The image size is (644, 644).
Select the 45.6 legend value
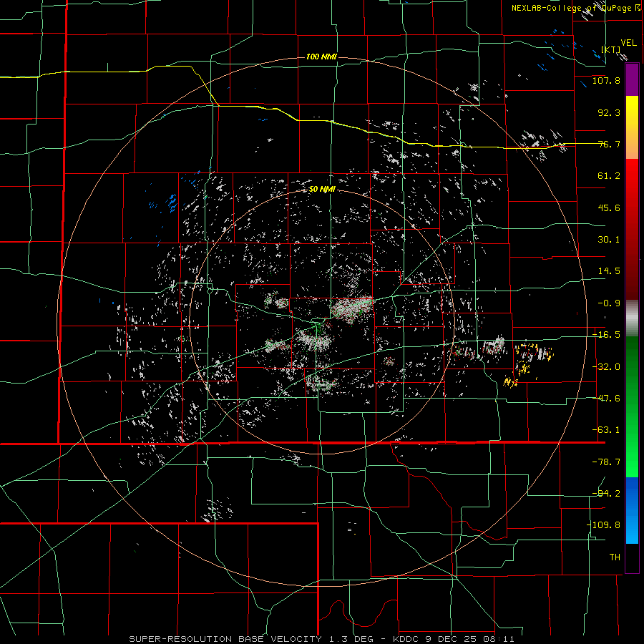point(609,208)
